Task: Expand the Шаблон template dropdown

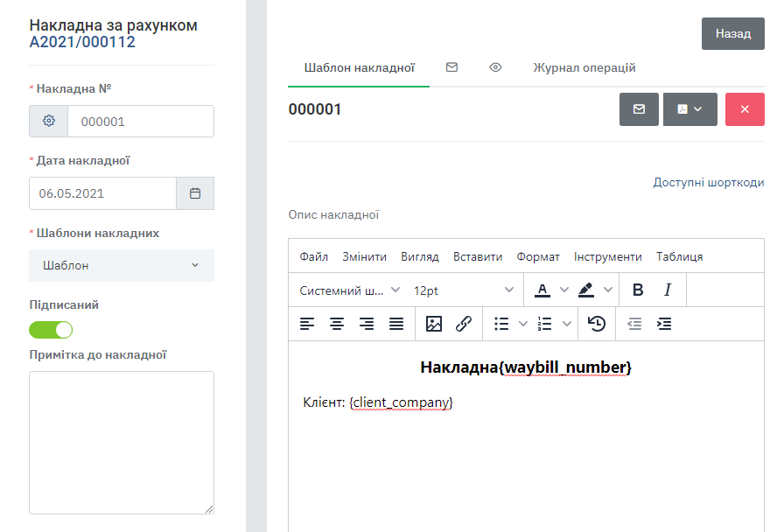Action: click(x=122, y=265)
